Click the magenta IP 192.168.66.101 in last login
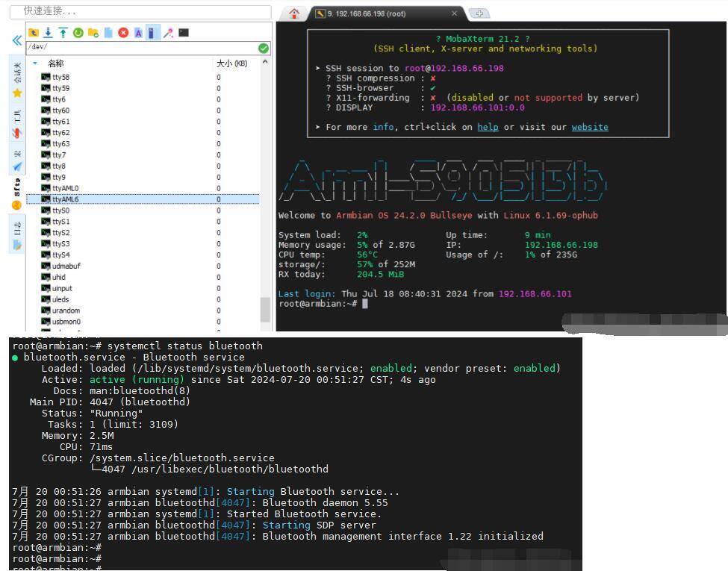 pyautogui.click(x=535, y=294)
